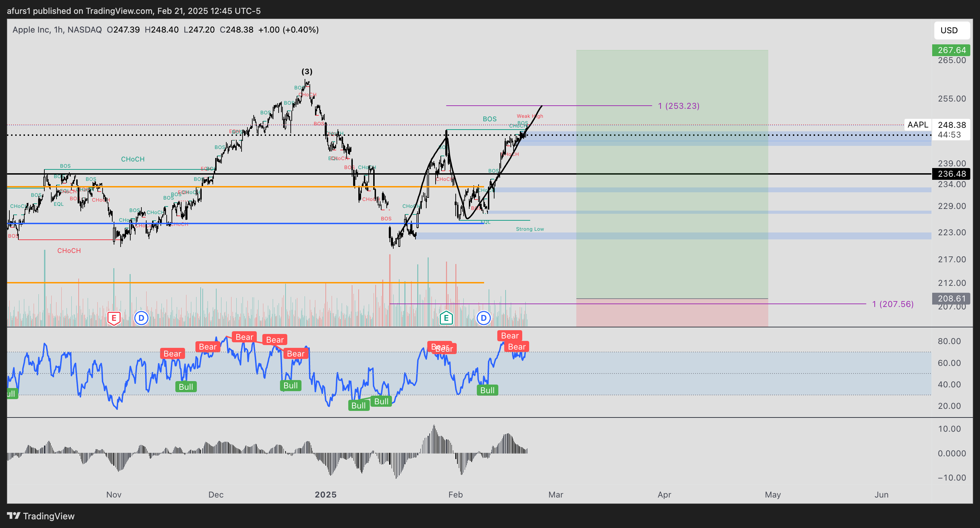Click the Mar label on the time axis

click(x=555, y=494)
